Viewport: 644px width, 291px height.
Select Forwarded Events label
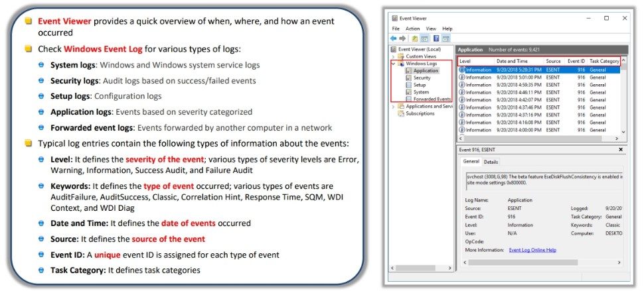pyautogui.click(x=432, y=99)
